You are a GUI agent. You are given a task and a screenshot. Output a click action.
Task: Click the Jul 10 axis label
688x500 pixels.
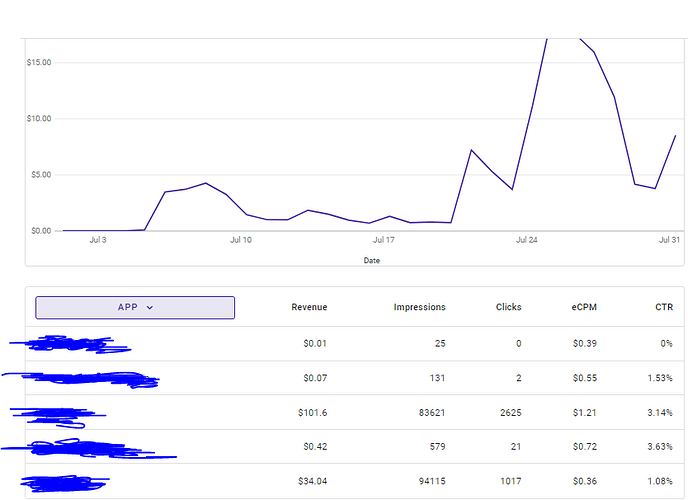241,240
